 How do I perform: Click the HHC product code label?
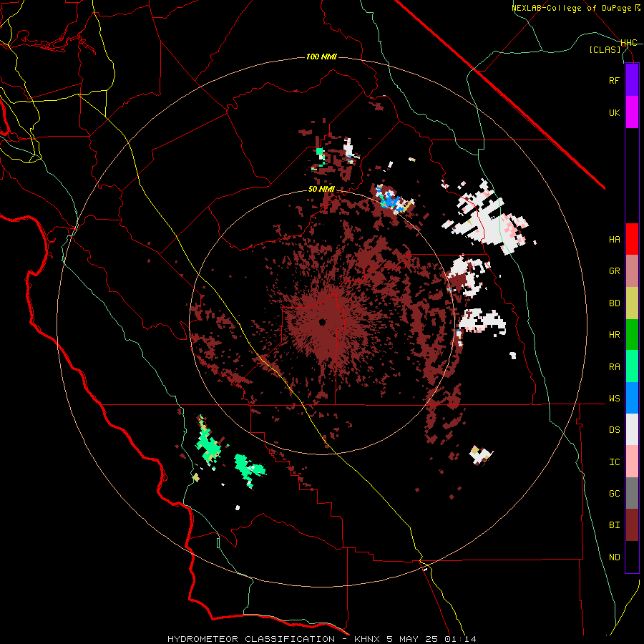(628, 43)
